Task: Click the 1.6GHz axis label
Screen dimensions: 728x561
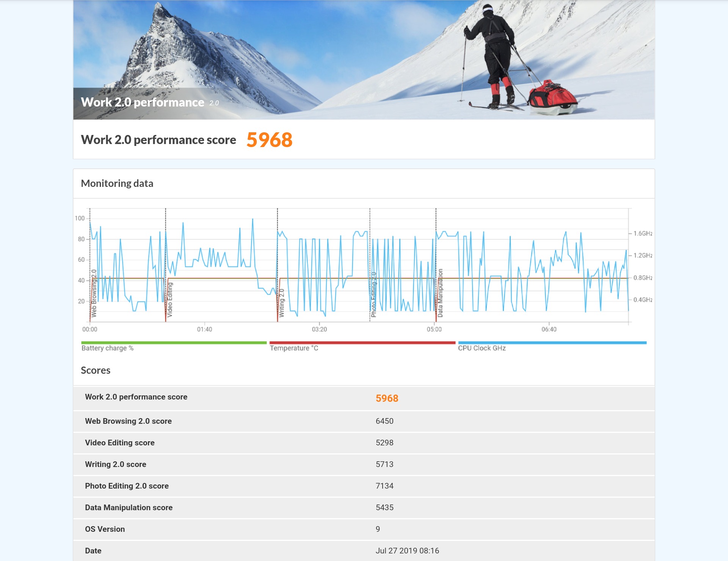Action: click(643, 233)
